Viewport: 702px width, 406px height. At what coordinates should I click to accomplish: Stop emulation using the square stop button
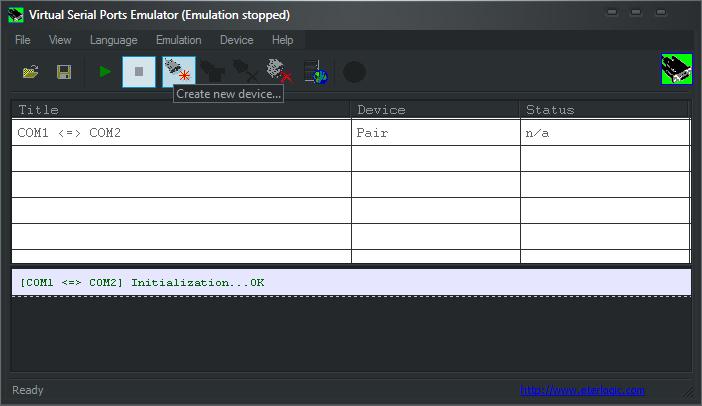pos(139,72)
